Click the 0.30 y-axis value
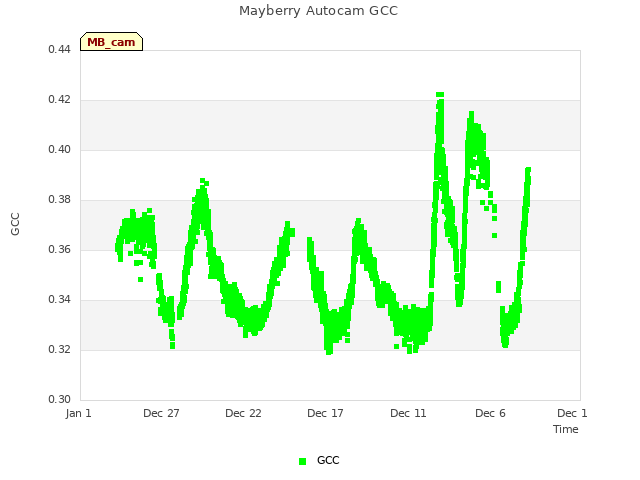This screenshot has height=480, width=640. click(x=60, y=400)
